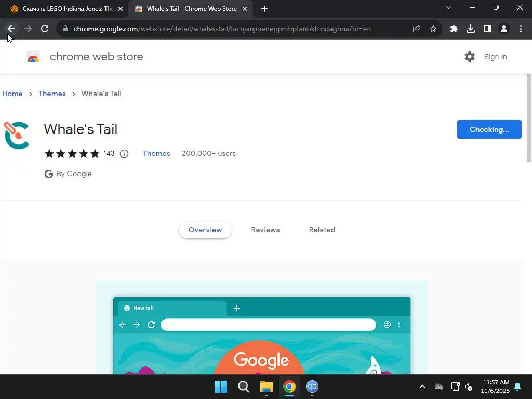Click the address bar URL
Image resolution: width=532 pixels, height=399 pixels.
[222, 29]
